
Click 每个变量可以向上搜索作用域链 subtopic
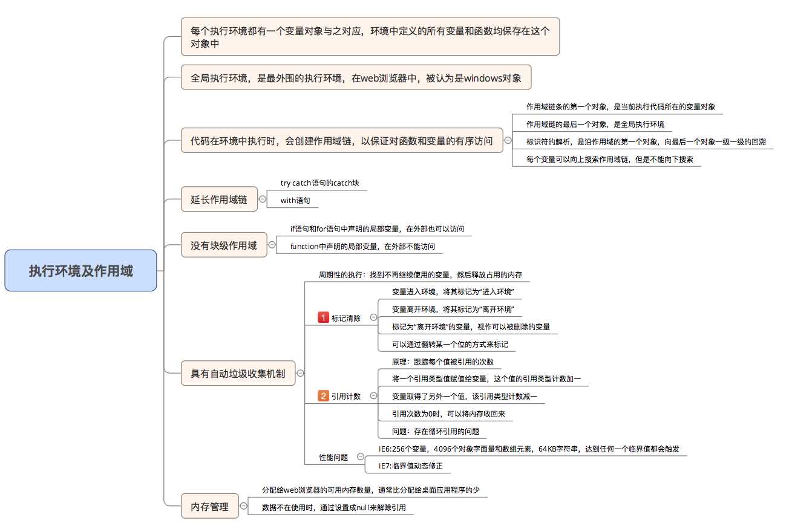point(610,160)
